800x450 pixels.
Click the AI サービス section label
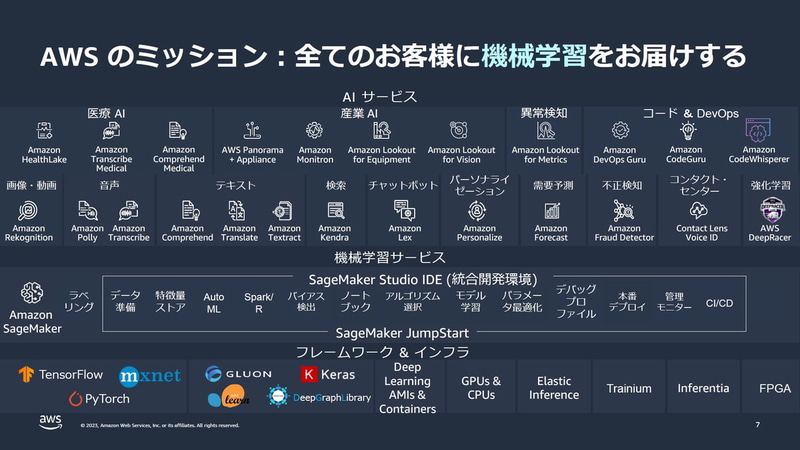[380, 96]
